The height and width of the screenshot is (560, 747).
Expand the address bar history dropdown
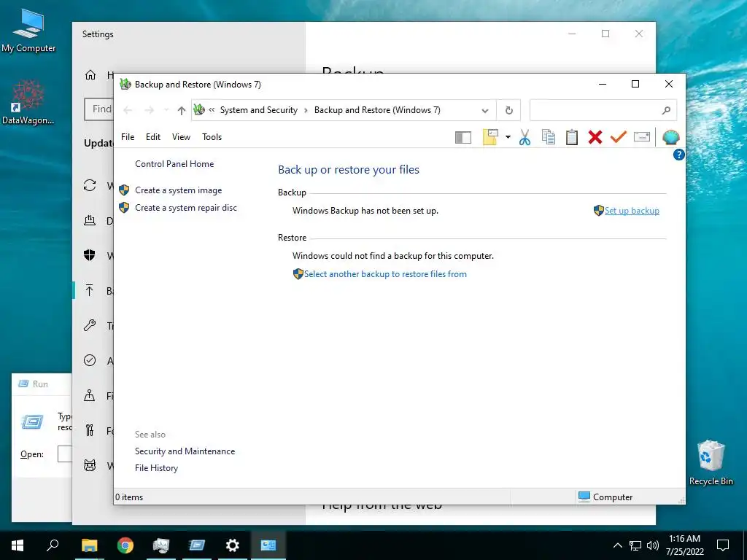click(485, 111)
